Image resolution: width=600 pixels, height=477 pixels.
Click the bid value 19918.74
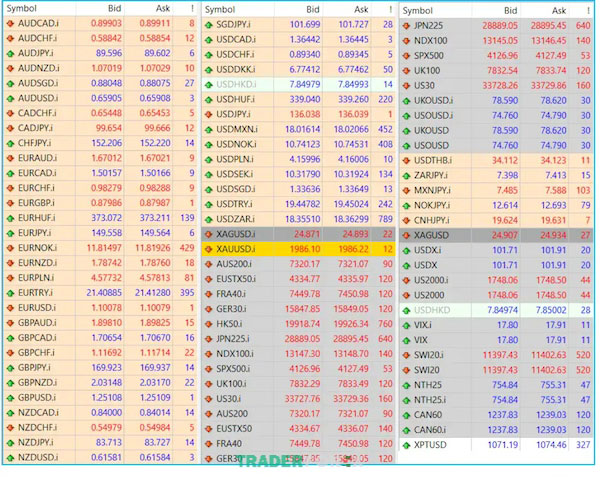(302, 324)
